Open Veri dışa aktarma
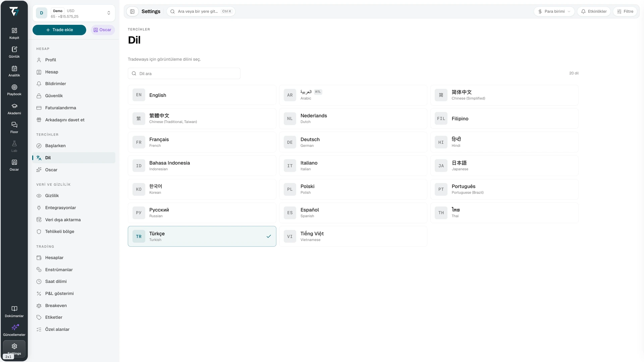Viewport: 644px width, 362px height. point(74,220)
